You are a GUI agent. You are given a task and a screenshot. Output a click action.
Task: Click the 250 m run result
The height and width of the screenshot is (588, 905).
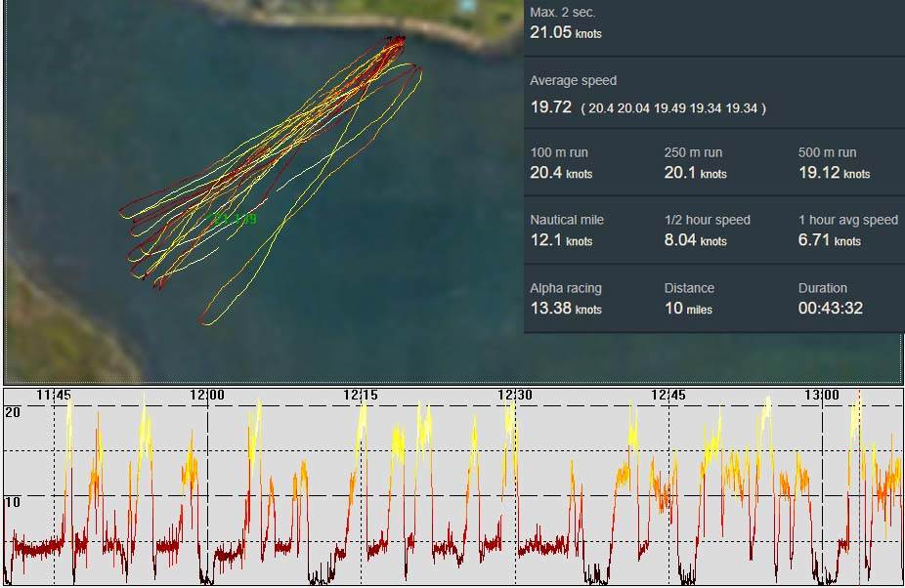(695, 173)
